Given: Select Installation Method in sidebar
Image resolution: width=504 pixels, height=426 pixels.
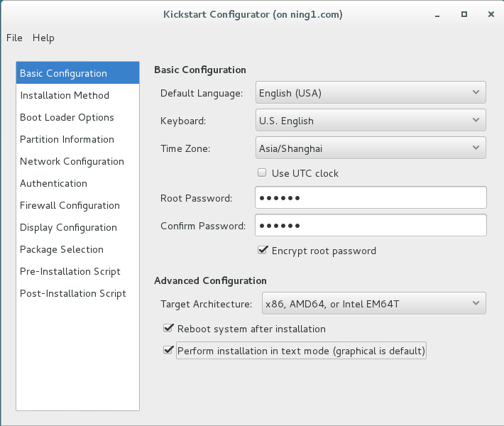Looking at the screenshot, I should 65,95.
